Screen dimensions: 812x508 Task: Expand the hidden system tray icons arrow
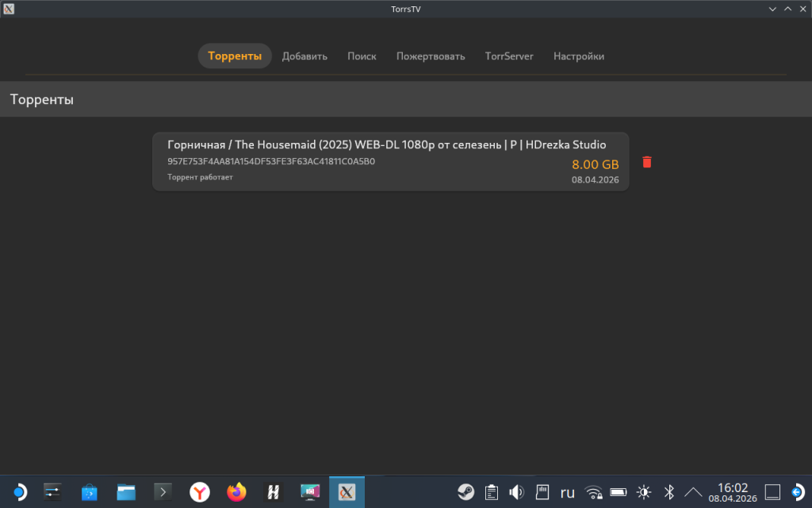coord(693,492)
